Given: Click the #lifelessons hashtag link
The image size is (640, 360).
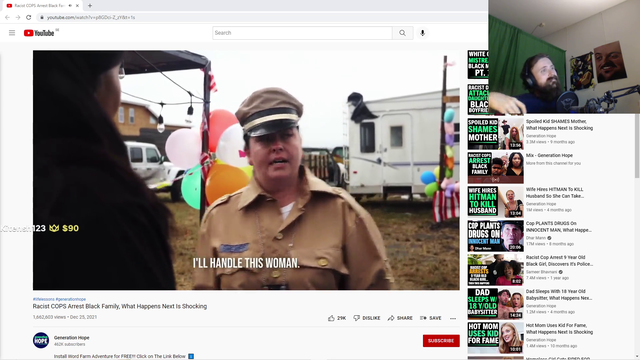Looking at the screenshot, I should coord(43,299).
